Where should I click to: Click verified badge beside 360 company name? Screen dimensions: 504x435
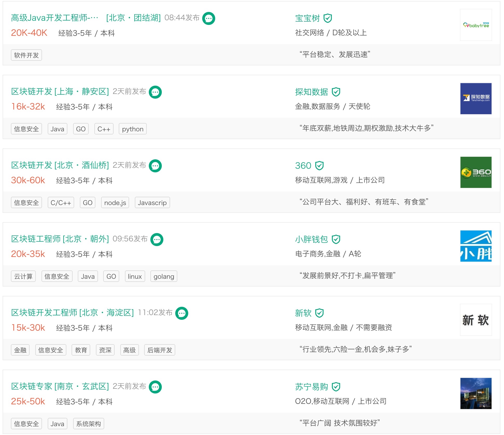pos(319,166)
